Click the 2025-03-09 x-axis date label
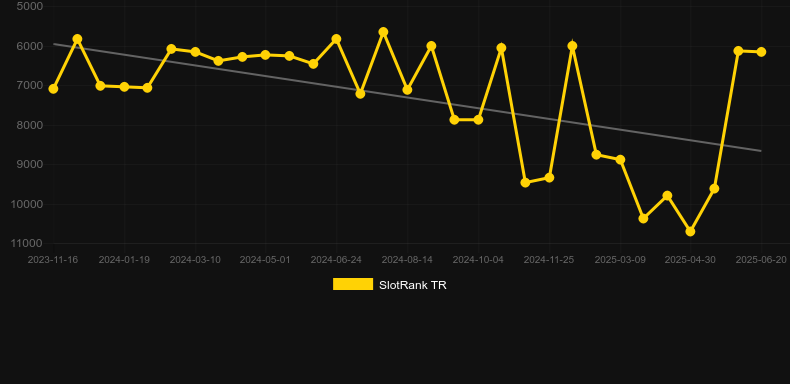790x384 pixels. click(x=620, y=260)
